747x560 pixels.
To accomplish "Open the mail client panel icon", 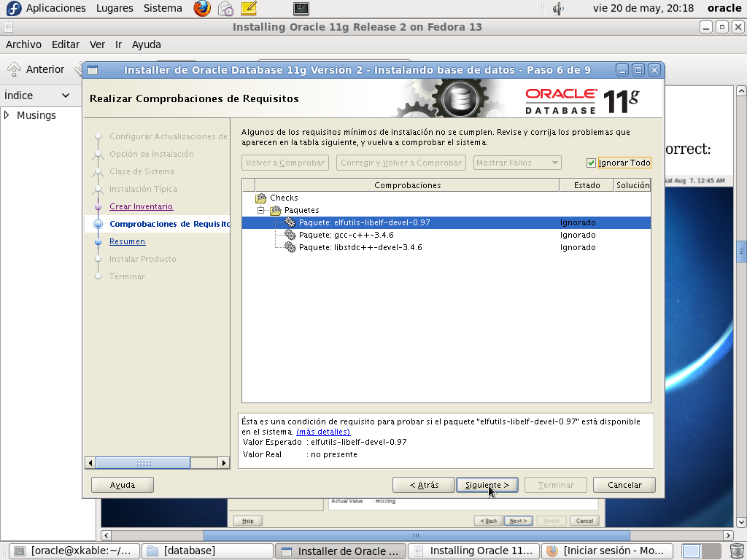I will click(225, 8).
